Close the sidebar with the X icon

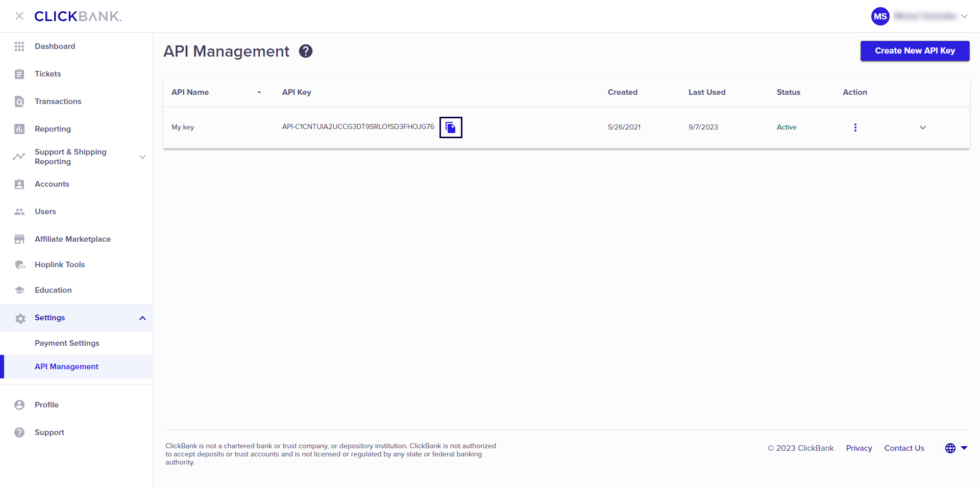[19, 16]
